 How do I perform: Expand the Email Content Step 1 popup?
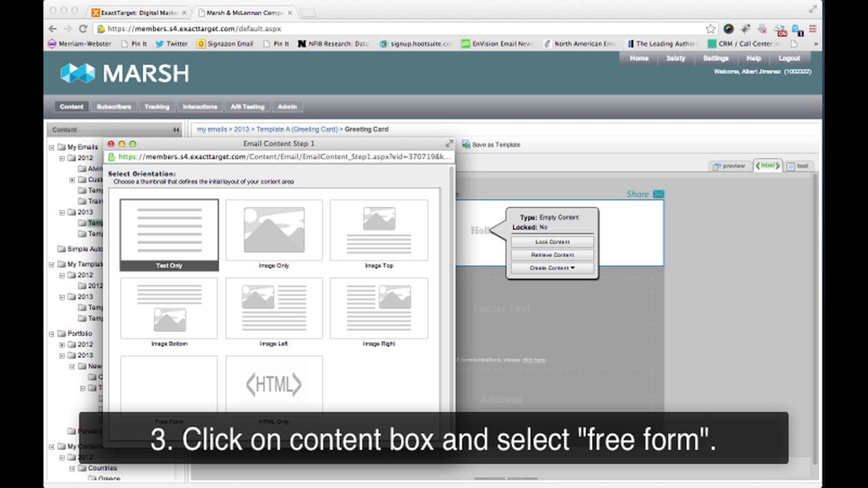tap(449, 144)
